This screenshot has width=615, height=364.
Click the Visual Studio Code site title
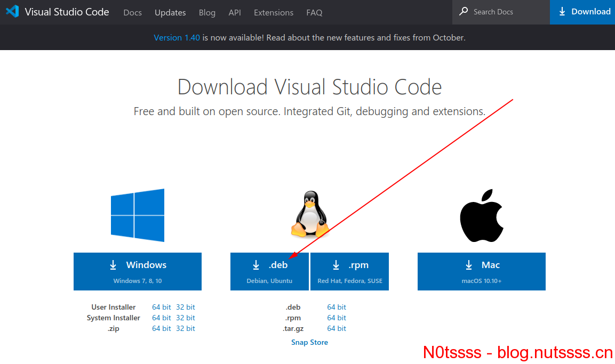tap(67, 12)
